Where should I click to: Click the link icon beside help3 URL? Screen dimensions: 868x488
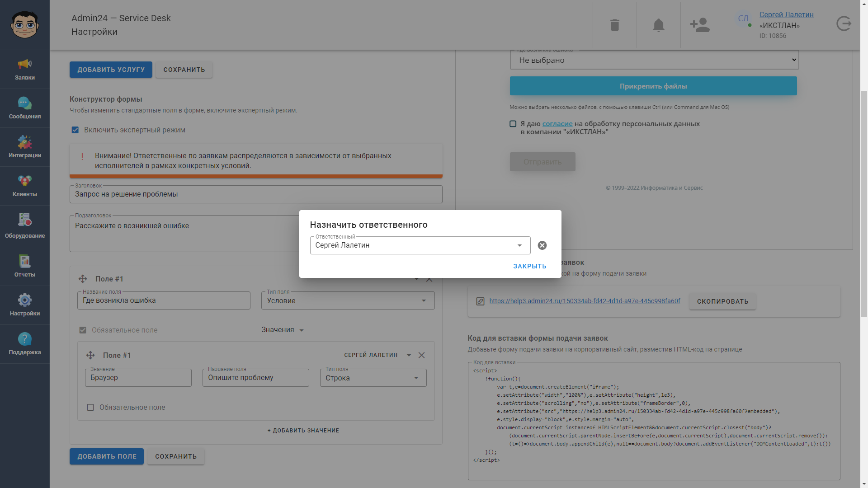pos(480,301)
